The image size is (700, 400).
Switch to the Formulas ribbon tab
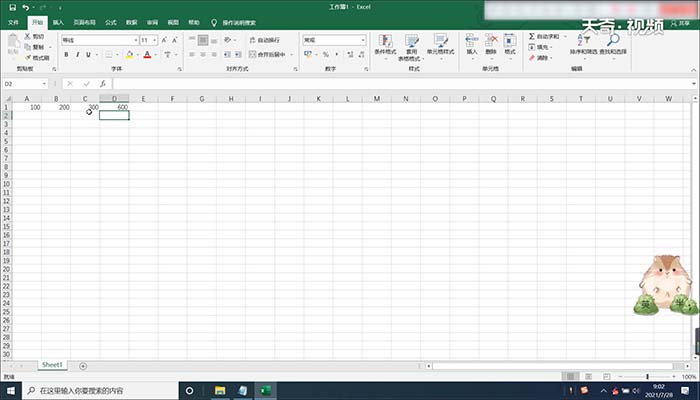[x=110, y=22]
